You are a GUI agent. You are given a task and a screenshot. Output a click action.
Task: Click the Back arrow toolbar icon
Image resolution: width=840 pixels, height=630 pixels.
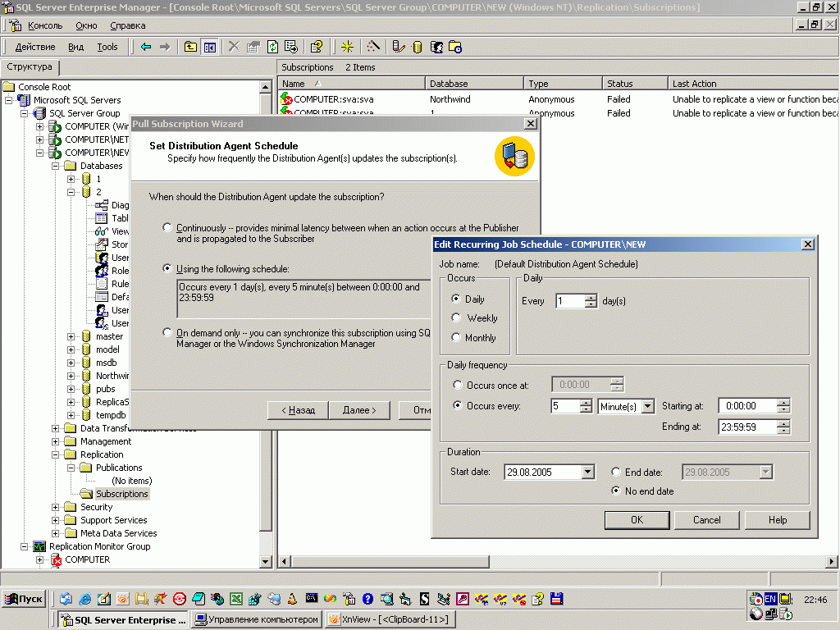click(146, 47)
